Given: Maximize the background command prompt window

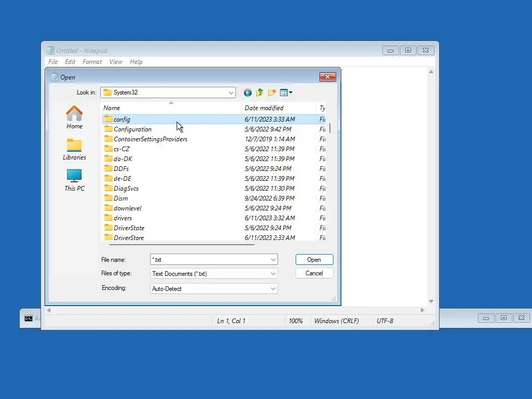Looking at the screenshot, I should 503,318.
